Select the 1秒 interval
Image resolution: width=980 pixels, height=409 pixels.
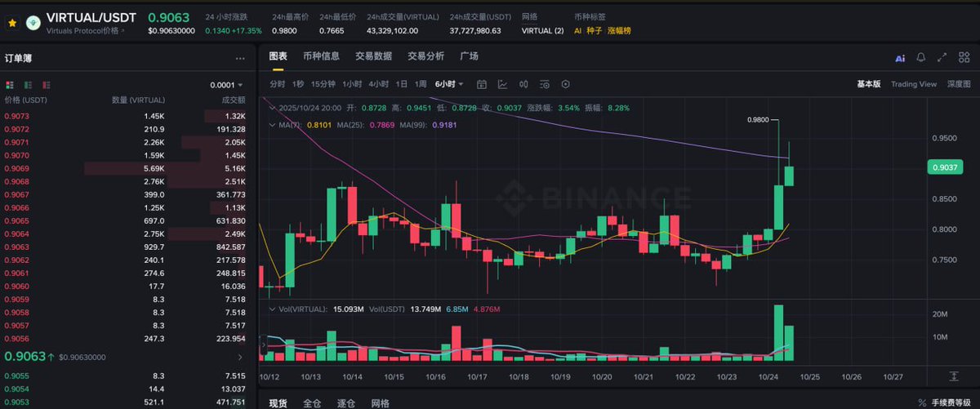pyautogui.click(x=298, y=84)
